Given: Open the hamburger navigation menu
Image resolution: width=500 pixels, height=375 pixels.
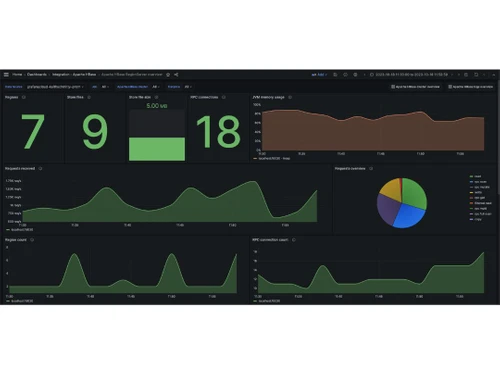Looking at the screenshot, I should 6,75.
